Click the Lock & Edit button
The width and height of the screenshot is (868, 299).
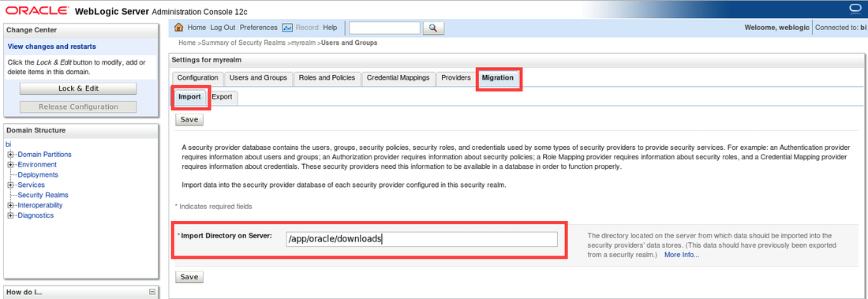tap(78, 88)
